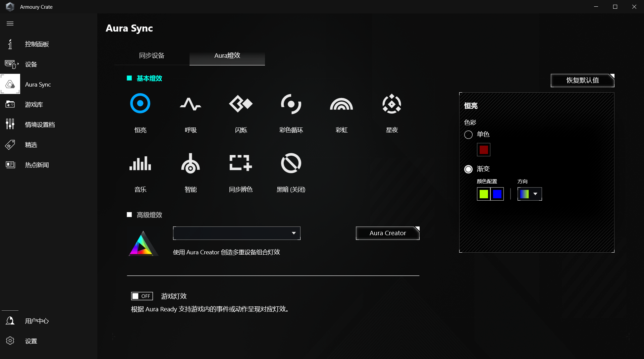The height and width of the screenshot is (359, 644).
Task: Click the Armoury Crate logo in title bar
Action: 10,7
